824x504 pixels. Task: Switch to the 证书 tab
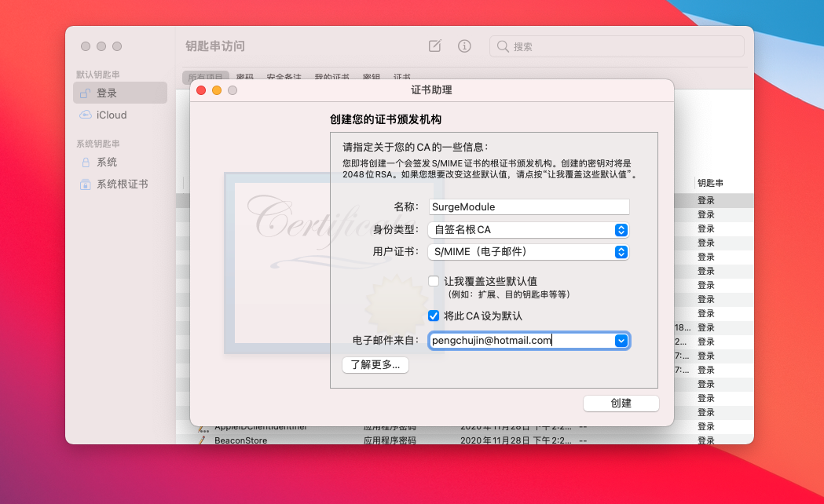coord(402,78)
